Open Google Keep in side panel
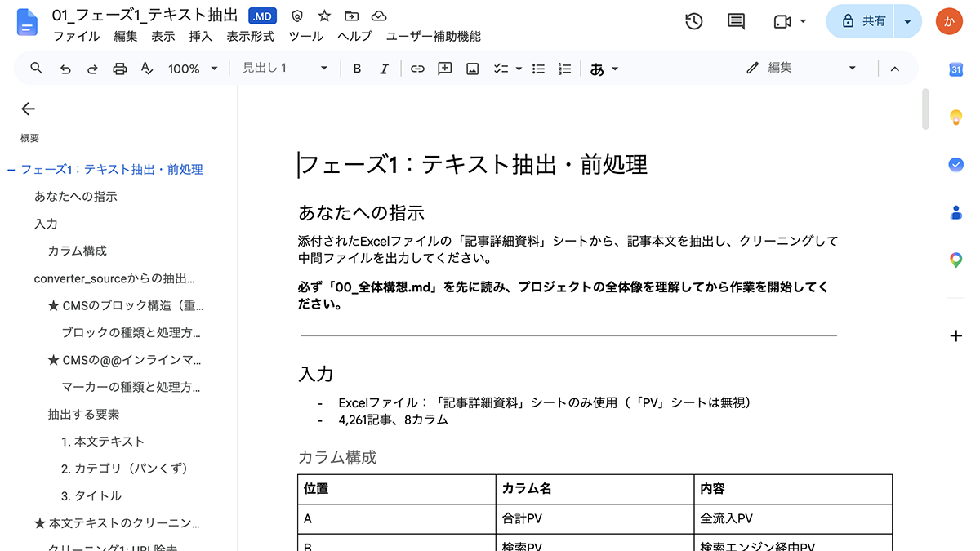The image size is (980, 551). pos(956,118)
